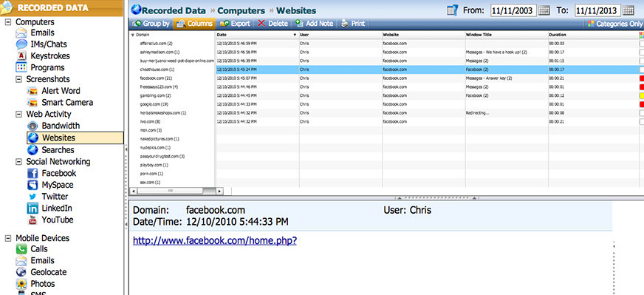Open the Geolocate globe icon
The height and width of the screenshot is (295, 644).
(x=21, y=272)
